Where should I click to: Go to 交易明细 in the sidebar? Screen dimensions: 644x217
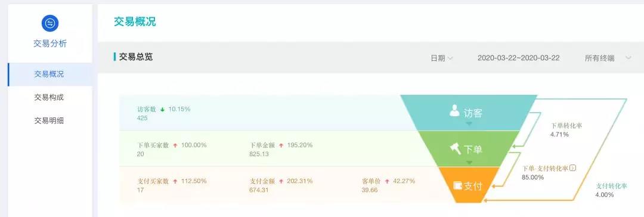coord(49,121)
